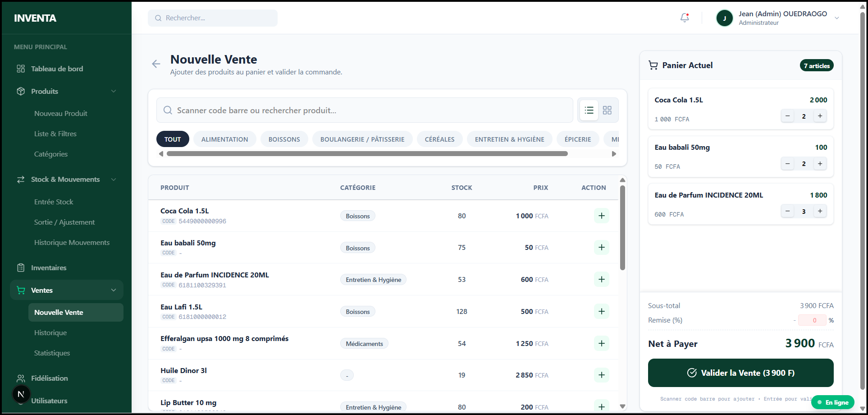The width and height of the screenshot is (868, 415).
Task: Select the TOUT category filter
Action: pos(173,139)
